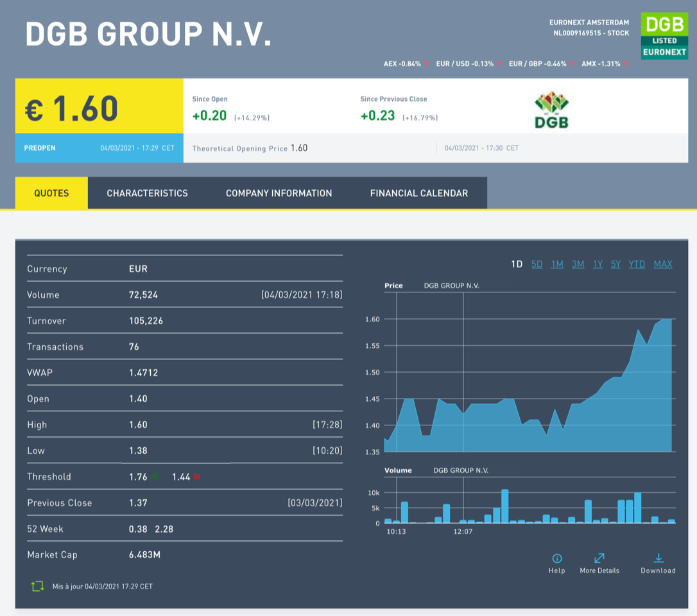The image size is (697, 616).
Task: Click the AEX -0.84% index ticker
Action: (x=402, y=64)
